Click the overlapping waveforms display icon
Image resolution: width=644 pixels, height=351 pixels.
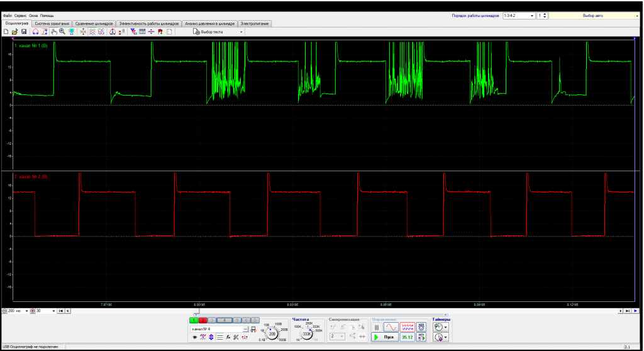(x=101, y=31)
